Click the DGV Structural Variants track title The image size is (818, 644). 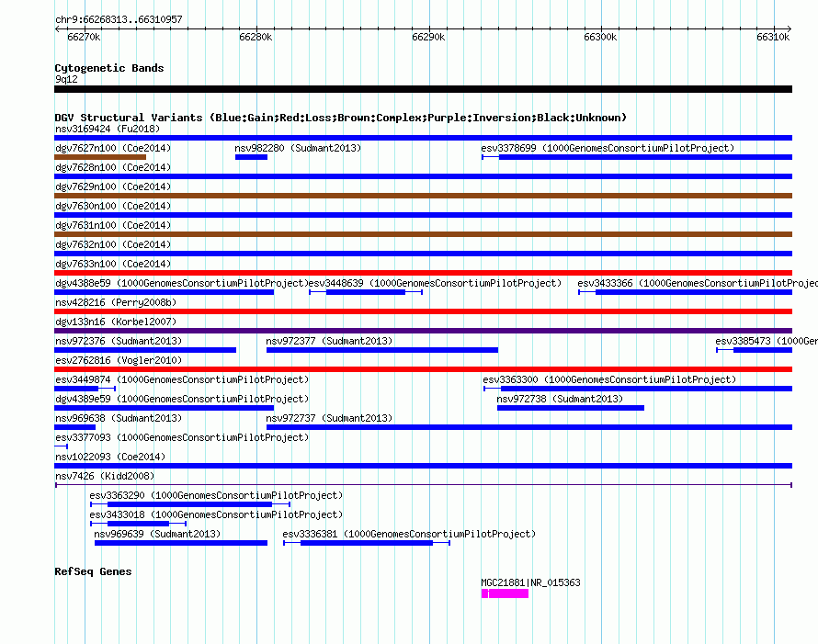341,118
